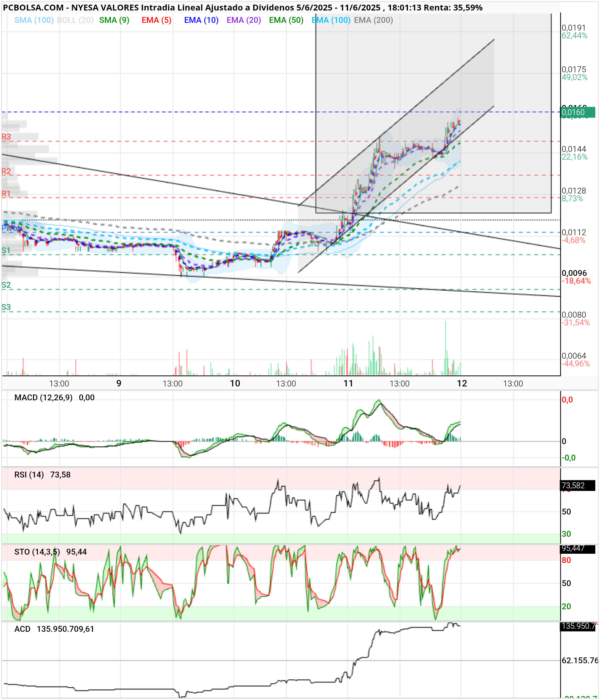Click the green 0,0160 current price tag
This screenshot has height=700, width=600.
pyautogui.click(x=578, y=112)
